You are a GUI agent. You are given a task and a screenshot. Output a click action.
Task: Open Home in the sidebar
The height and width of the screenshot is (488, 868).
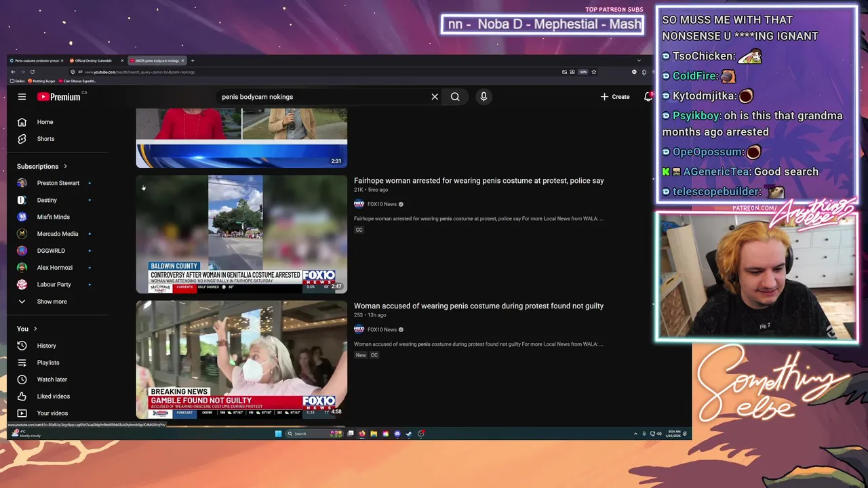[45, 122]
